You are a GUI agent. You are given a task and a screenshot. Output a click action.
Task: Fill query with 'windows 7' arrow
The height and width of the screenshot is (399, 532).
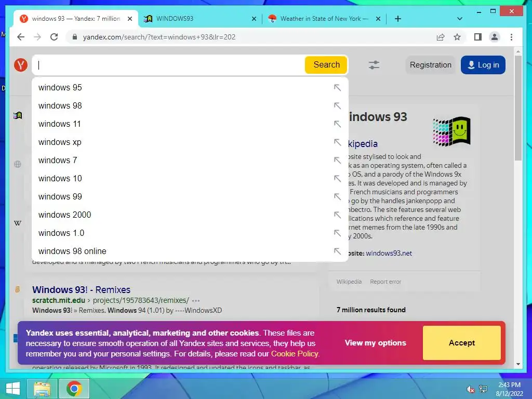(x=337, y=160)
